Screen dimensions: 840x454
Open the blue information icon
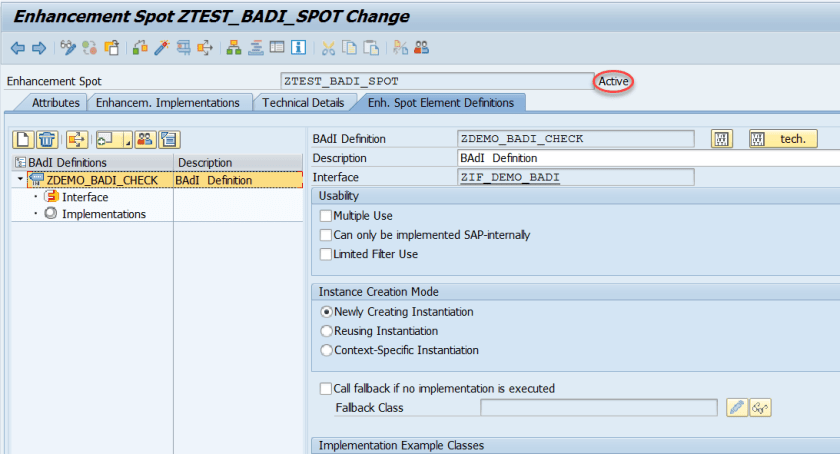(x=298, y=48)
